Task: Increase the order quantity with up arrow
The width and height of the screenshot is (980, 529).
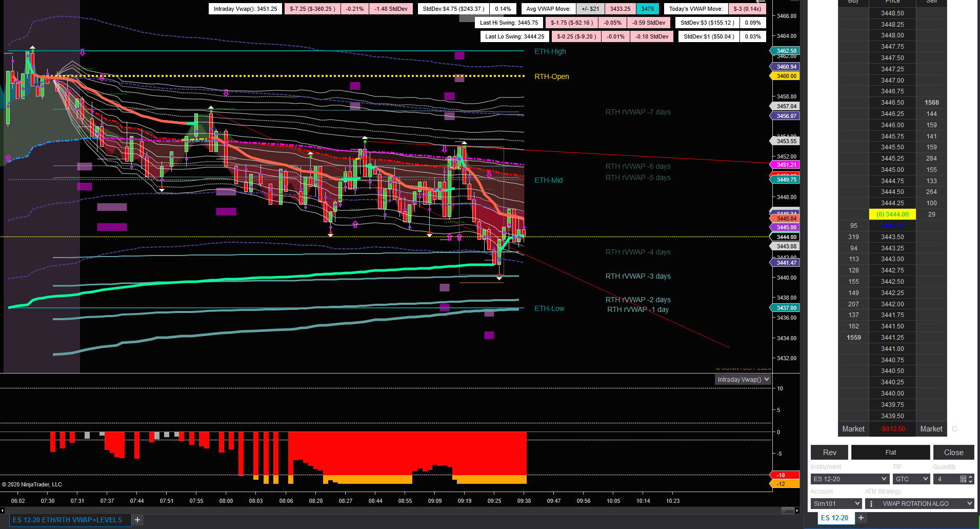Action: (x=970, y=477)
